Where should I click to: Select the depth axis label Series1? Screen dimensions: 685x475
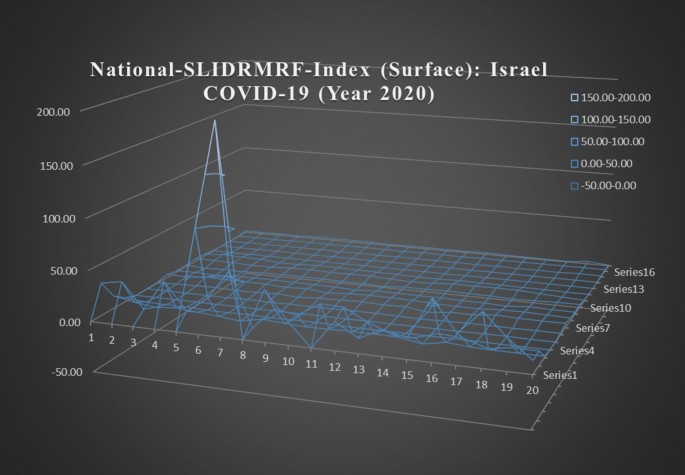point(560,375)
